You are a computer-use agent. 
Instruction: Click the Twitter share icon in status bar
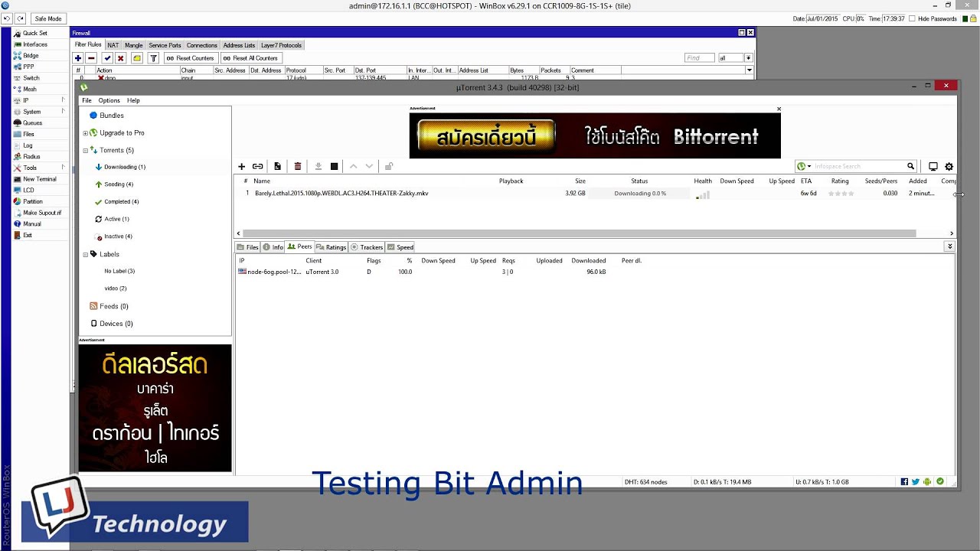[x=916, y=482]
